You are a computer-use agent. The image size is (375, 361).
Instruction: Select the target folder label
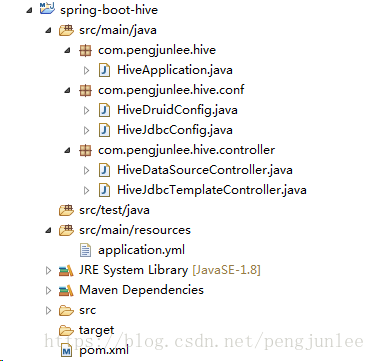(x=97, y=331)
